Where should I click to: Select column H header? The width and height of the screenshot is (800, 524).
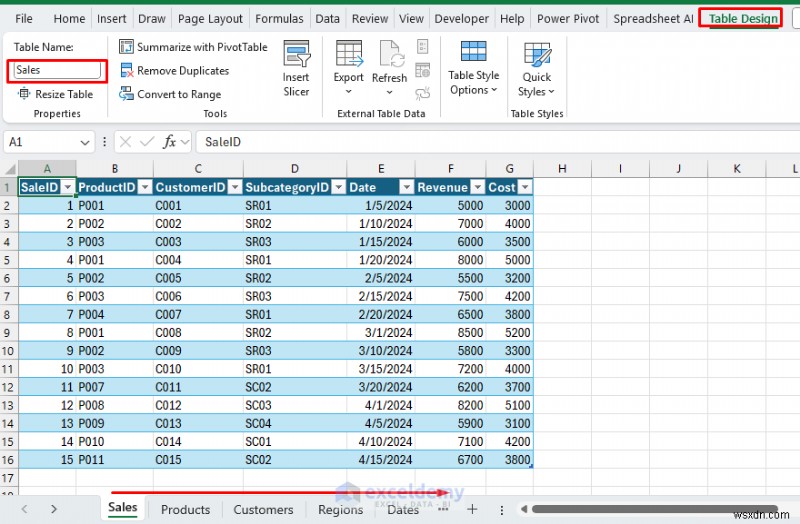coord(562,169)
